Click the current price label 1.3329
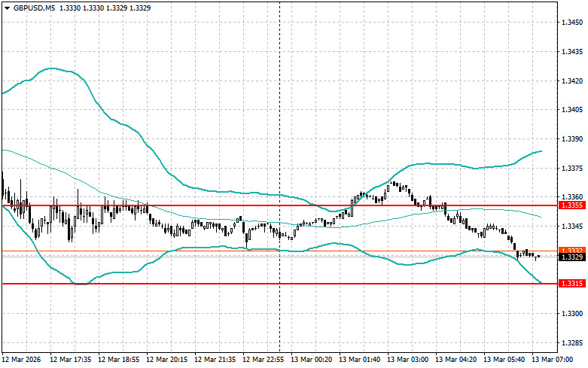588x368 pixels. (572, 257)
